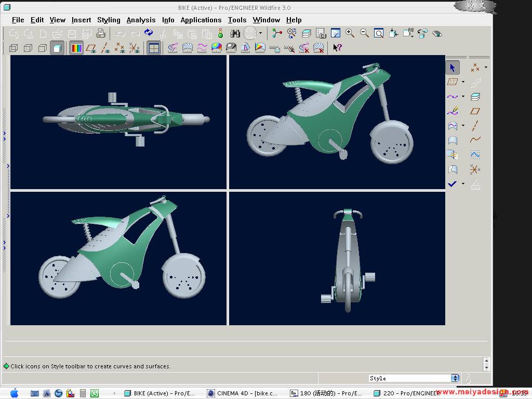Toggle coordinate systems display
The height and width of the screenshot is (399, 532).
pyautogui.click(x=135, y=48)
